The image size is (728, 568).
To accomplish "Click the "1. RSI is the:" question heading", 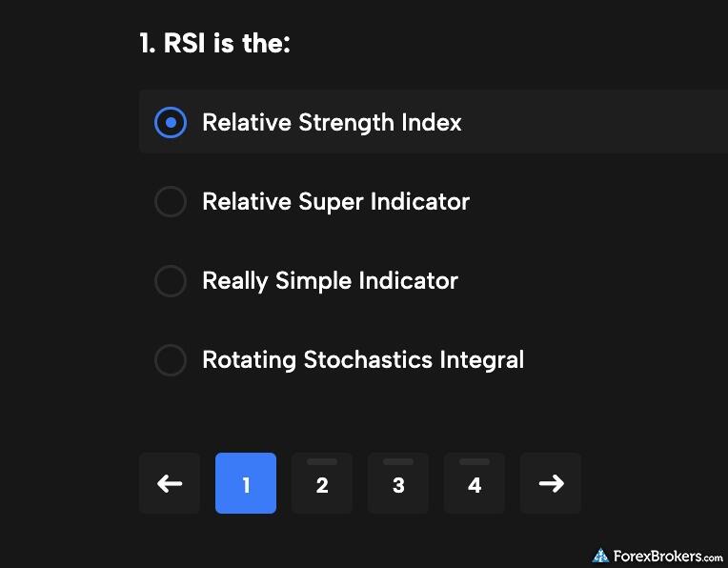I will 214,43.
